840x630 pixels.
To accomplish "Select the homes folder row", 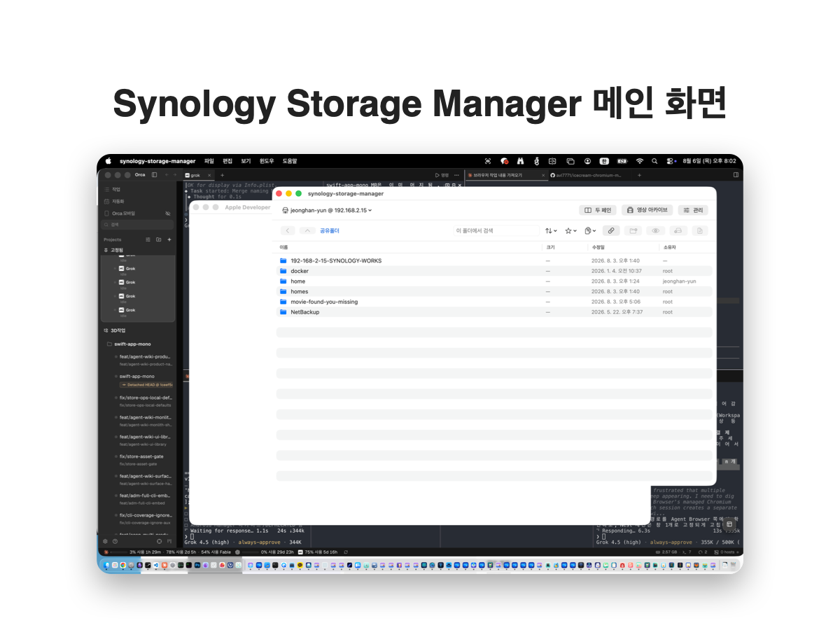I will pyautogui.click(x=494, y=291).
